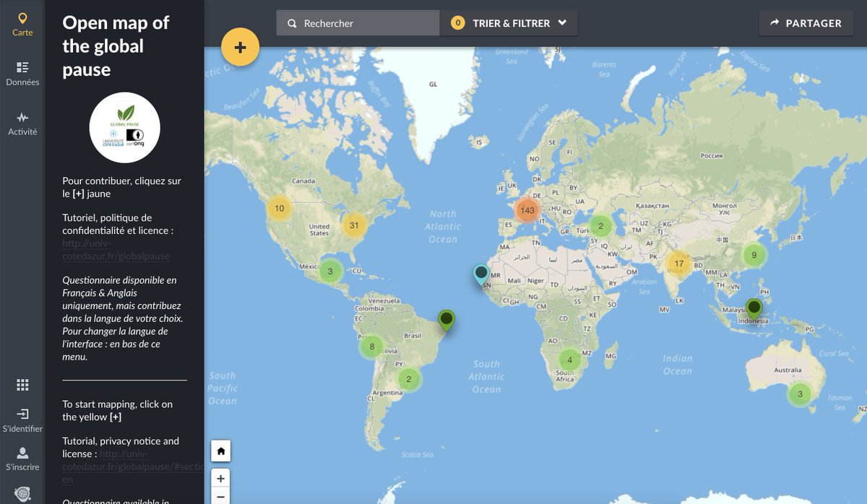
Task: Open the 9 cluster over southern China
Action: pyautogui.click(x=754, y=255)
